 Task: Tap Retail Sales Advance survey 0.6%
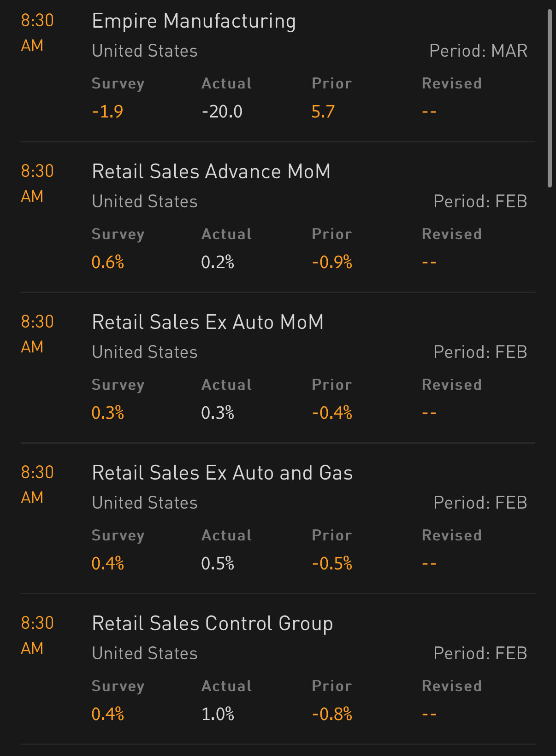tap(107, 262)
